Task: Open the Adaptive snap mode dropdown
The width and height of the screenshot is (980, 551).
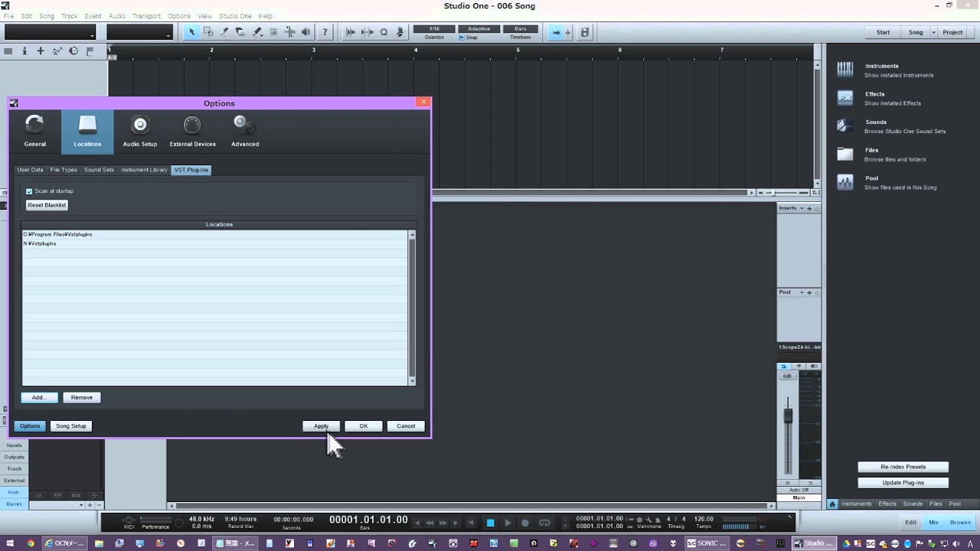Action: [x=479, y=29]
